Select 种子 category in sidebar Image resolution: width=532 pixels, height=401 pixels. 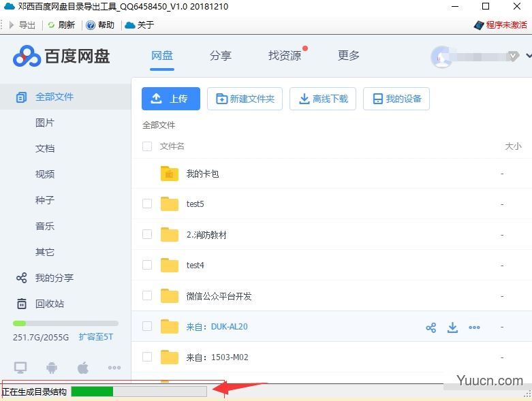click(x=45, y=200)
